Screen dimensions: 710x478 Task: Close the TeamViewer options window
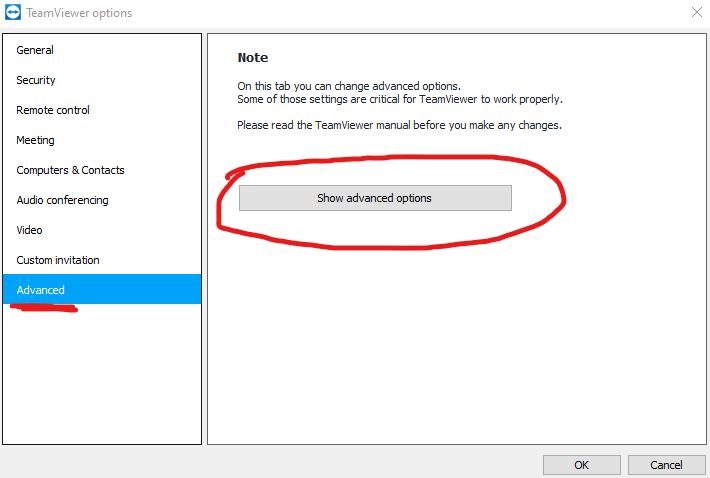pyautogui.click(x=697, y=12)
